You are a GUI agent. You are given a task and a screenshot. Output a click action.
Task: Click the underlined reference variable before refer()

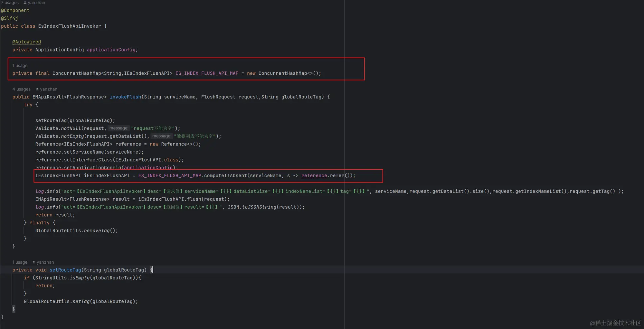[x=314, y=175]
